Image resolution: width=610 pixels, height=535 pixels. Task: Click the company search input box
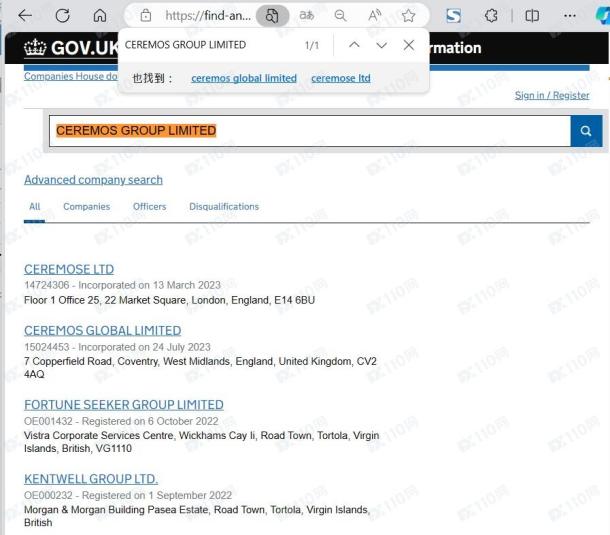click(310, 131)
